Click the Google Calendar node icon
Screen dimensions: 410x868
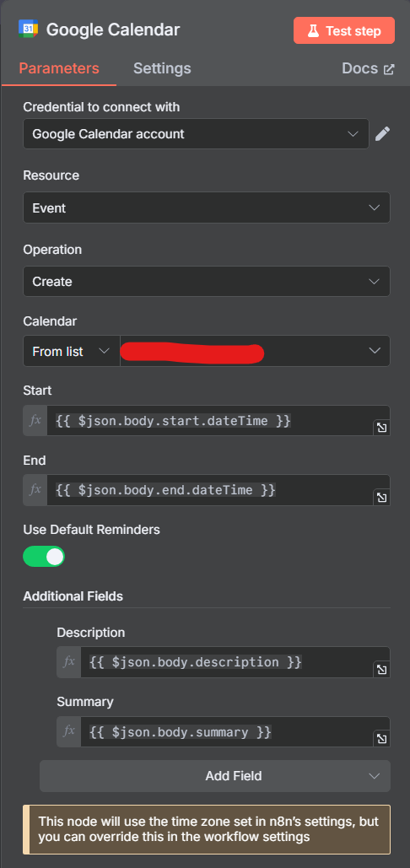(28, 30)
